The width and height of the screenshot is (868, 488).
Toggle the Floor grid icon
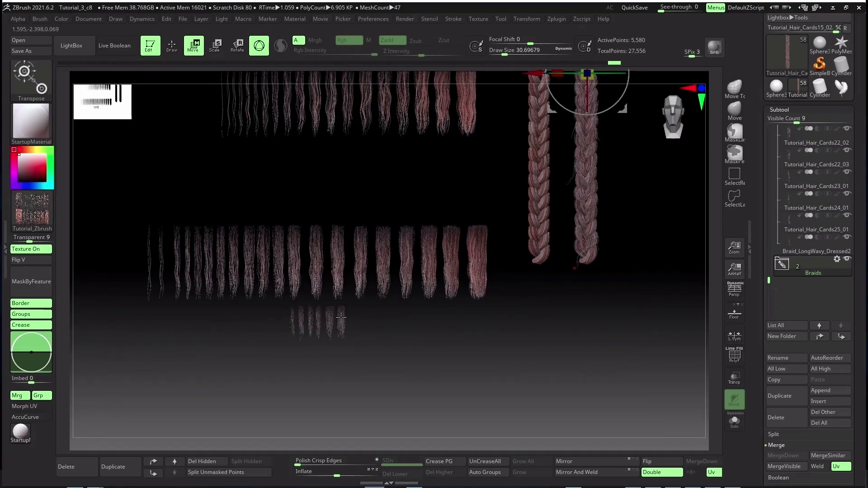coord(734,312)
